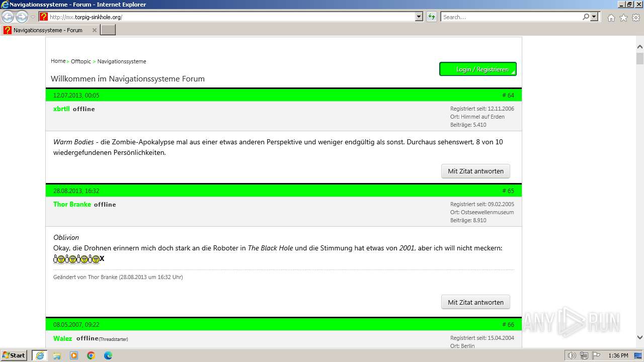Follow the Offtopic breadcrumb link
This screenshot has width=644, height=362.
coord(81,61)
